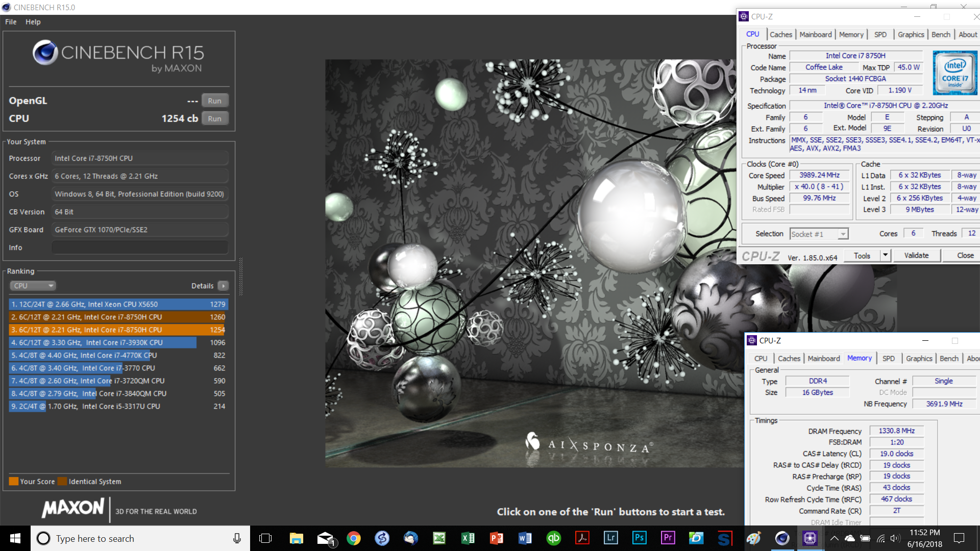Open the Ranking CPU dropdown

33,286
